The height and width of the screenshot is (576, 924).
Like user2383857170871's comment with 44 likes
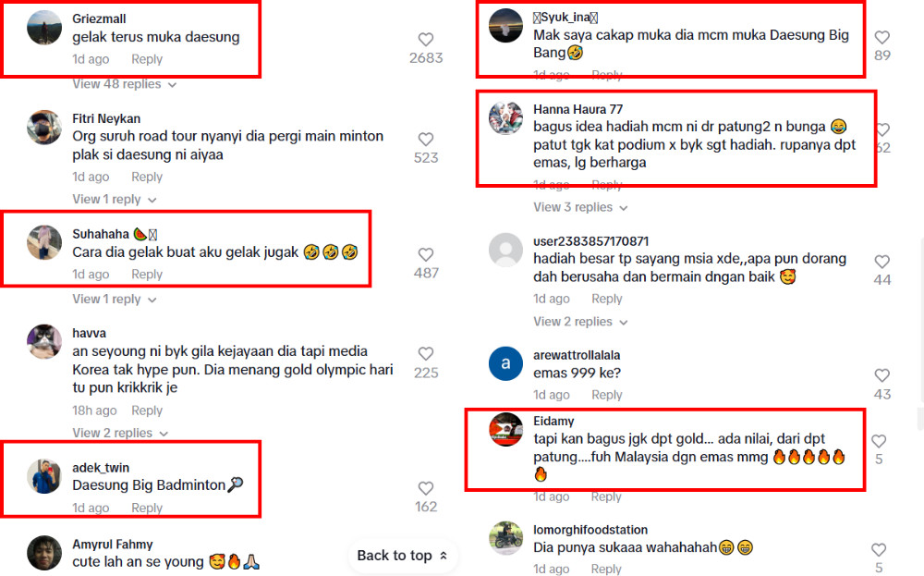[881, 261]
